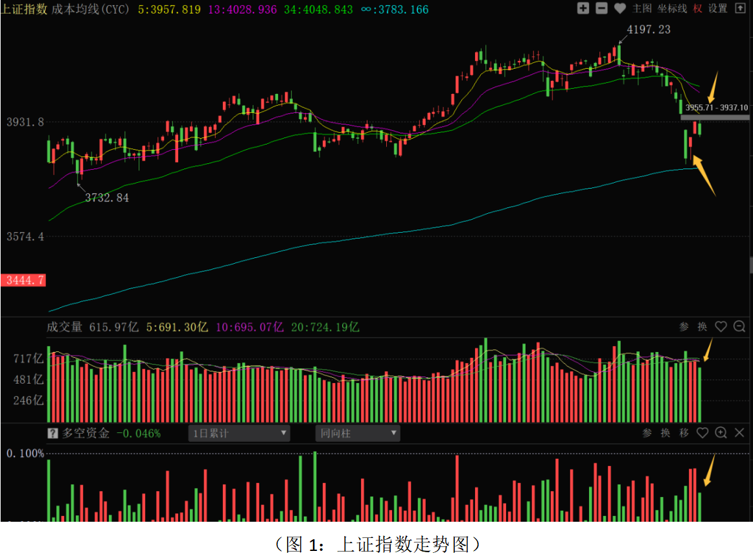The image size is (753, 560).
Task: Toggle the red 权 adjustment option
Action: [x=697, y=8]
